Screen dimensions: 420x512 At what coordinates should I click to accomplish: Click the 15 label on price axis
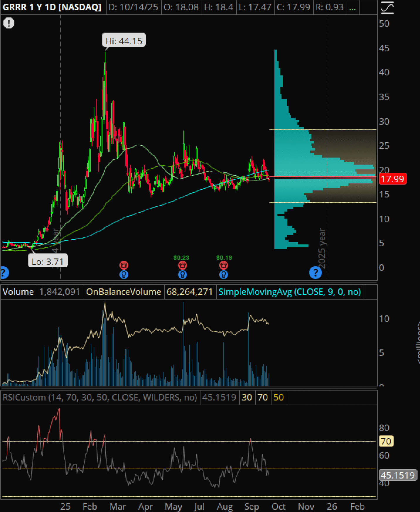point(384,194)
